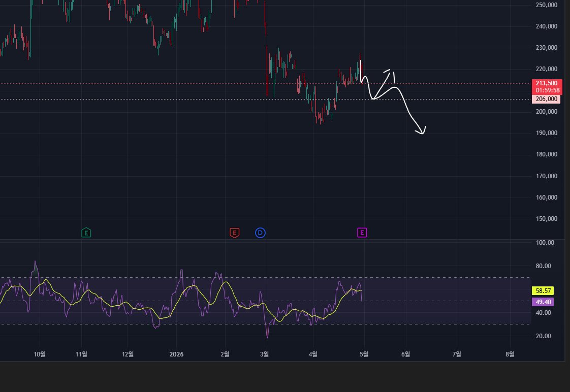Open the green earnings E marker
The height and width of the screenshot is (392, 570).
[x=86, y=233]
